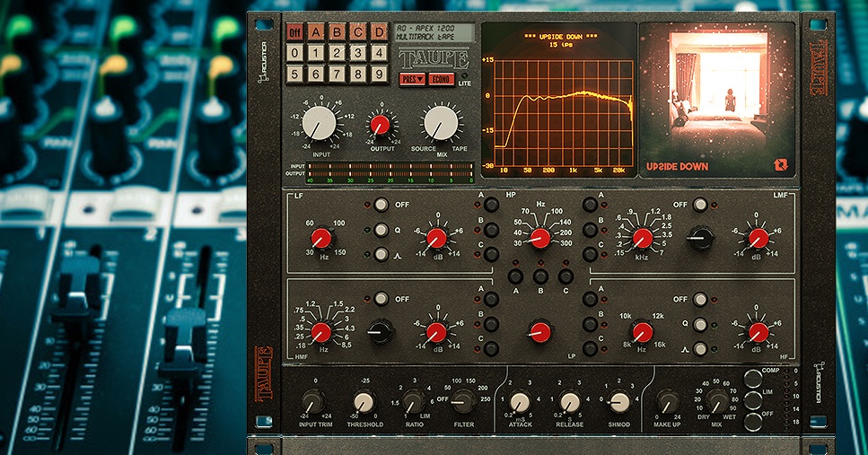This screenshot has width=868, height=455.
Task: Click the center B button below HP knob
Action: pyautogui.click(x=540, y=276)
